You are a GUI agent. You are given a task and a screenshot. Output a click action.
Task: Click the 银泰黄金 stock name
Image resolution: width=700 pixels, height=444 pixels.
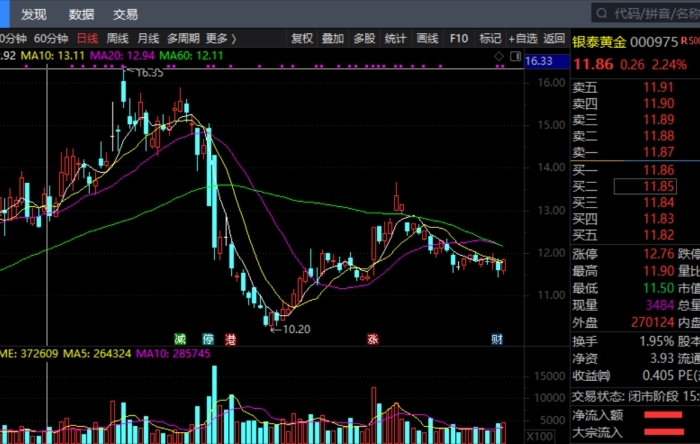599,42
